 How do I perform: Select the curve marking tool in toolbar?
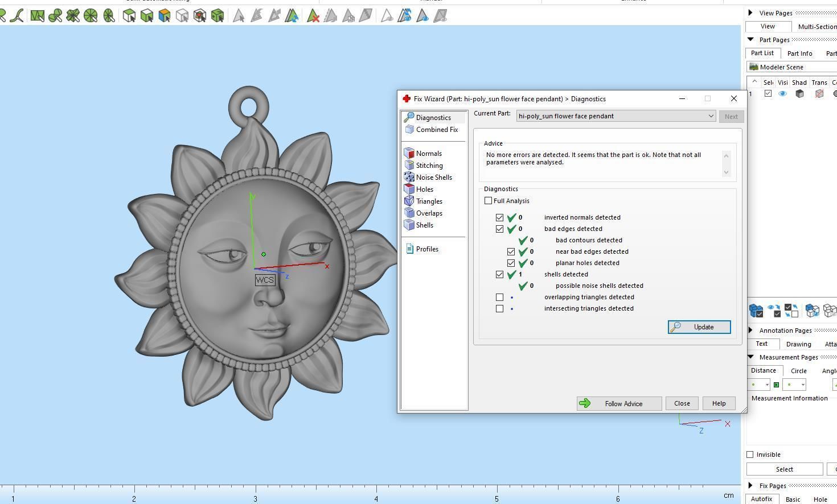(17, 16)
